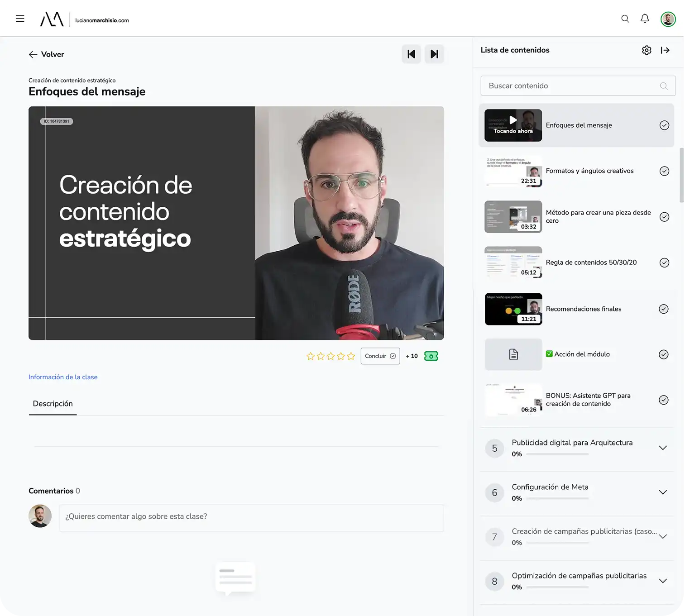Click the Volver back link

point(47,54)
